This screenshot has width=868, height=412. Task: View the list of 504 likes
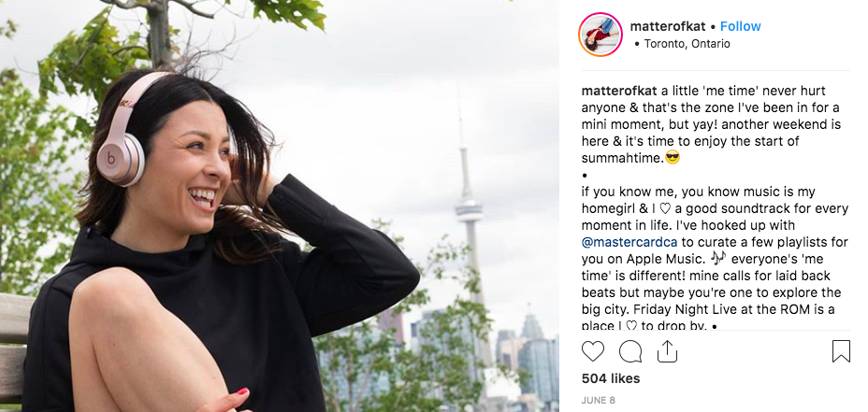click(611, 378)
